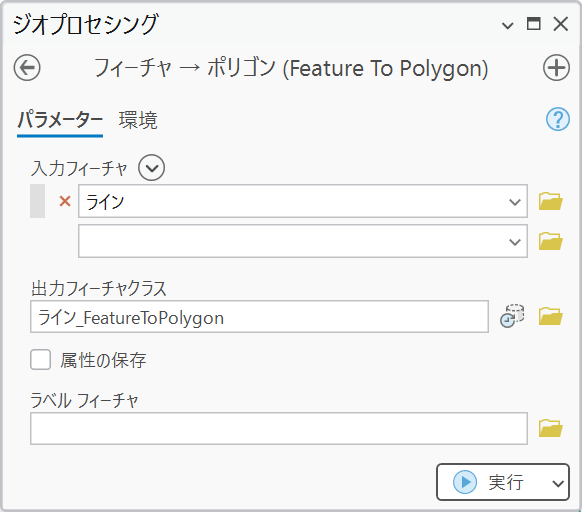Remove ライン input with the red X
This screenshot has height=512, width=582.
(x=65, y=201)
